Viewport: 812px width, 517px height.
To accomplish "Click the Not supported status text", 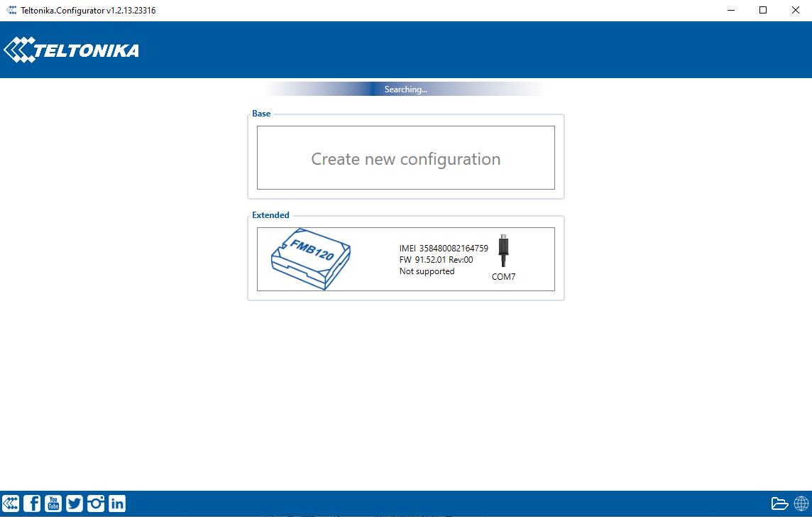I will (427, 271).
